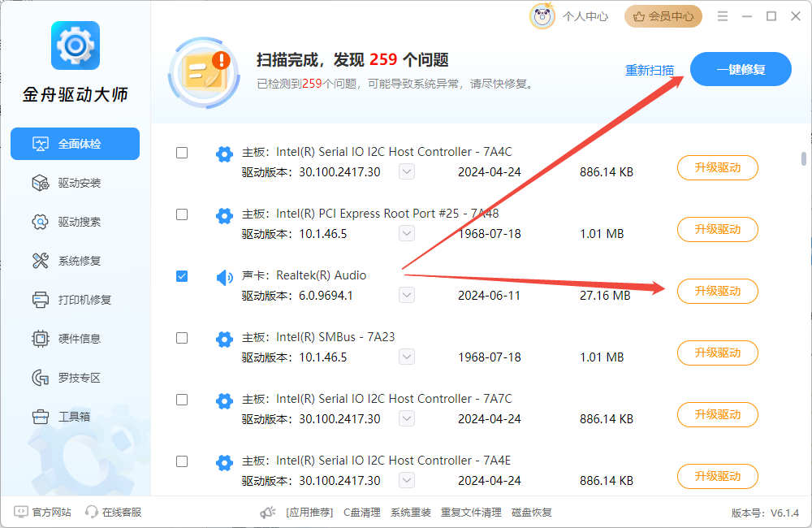Click 升级驱动 for Realtek Audio
Viewport: 812px width, 528px height.
point(718,291)
